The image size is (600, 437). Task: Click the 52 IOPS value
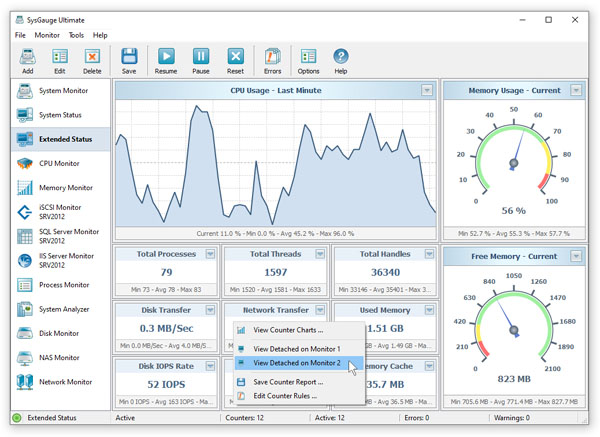(166, 385)
